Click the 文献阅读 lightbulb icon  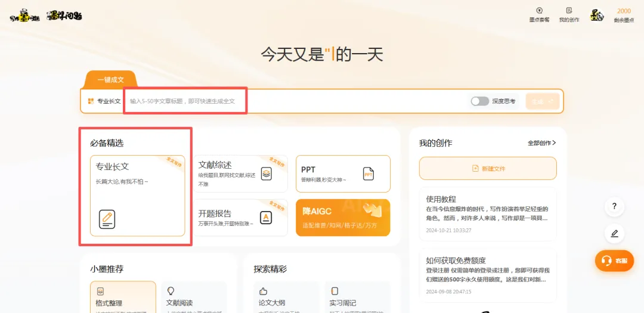pos(171,291)
